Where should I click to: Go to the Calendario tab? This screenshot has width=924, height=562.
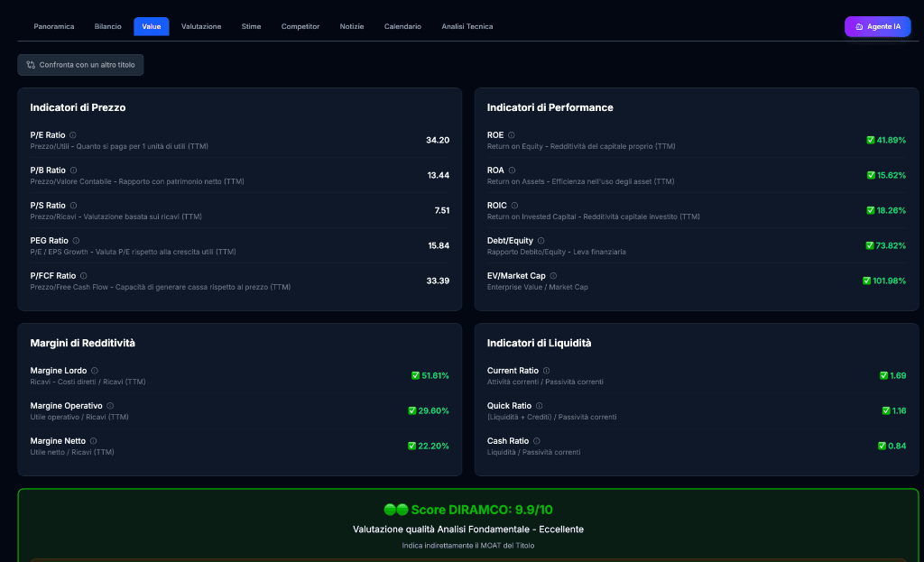pos(402,26)
